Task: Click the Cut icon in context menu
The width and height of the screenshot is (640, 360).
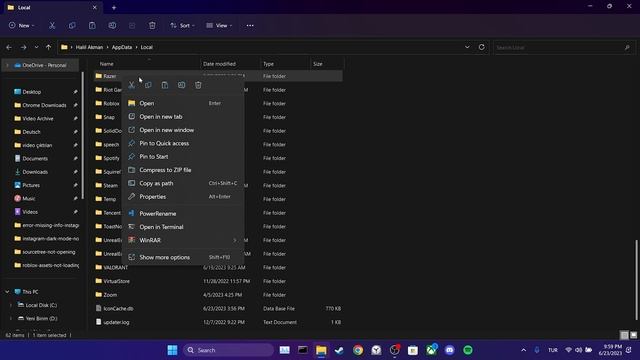Action: (131, 85)
